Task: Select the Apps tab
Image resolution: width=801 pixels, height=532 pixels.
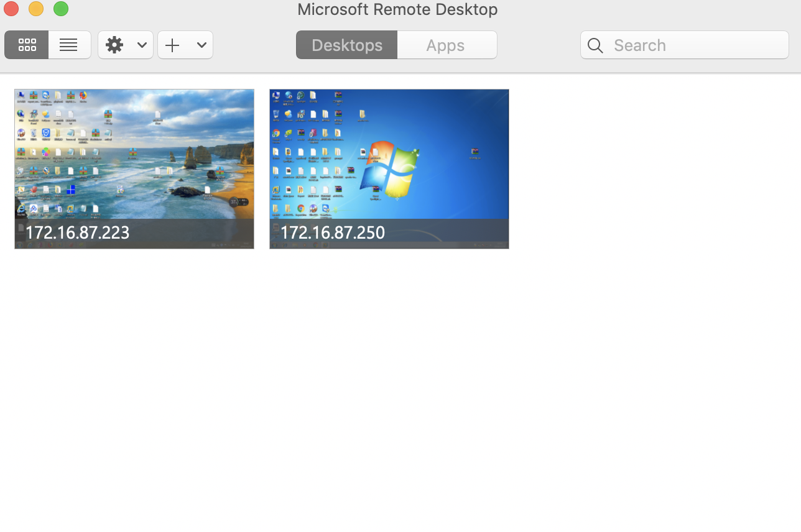Action: click(447, 45)
